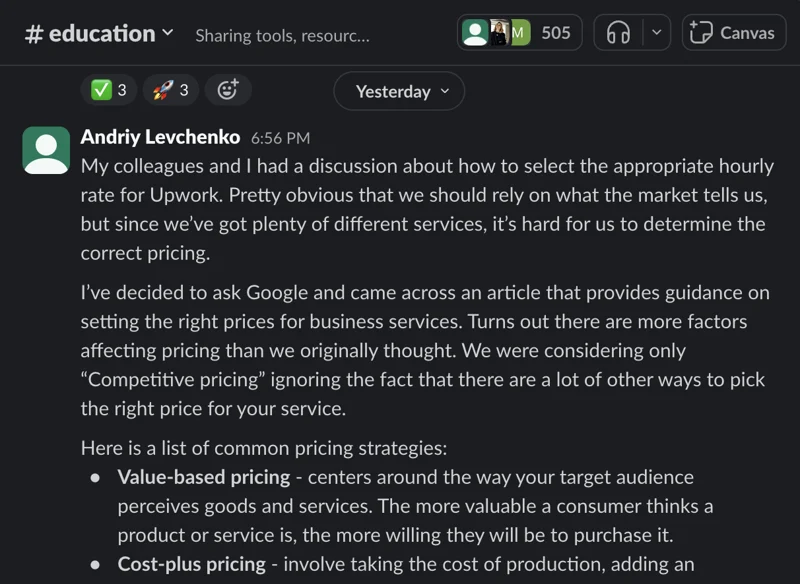Expand huddle options chevron
The image size is (800, 584).
657,33
